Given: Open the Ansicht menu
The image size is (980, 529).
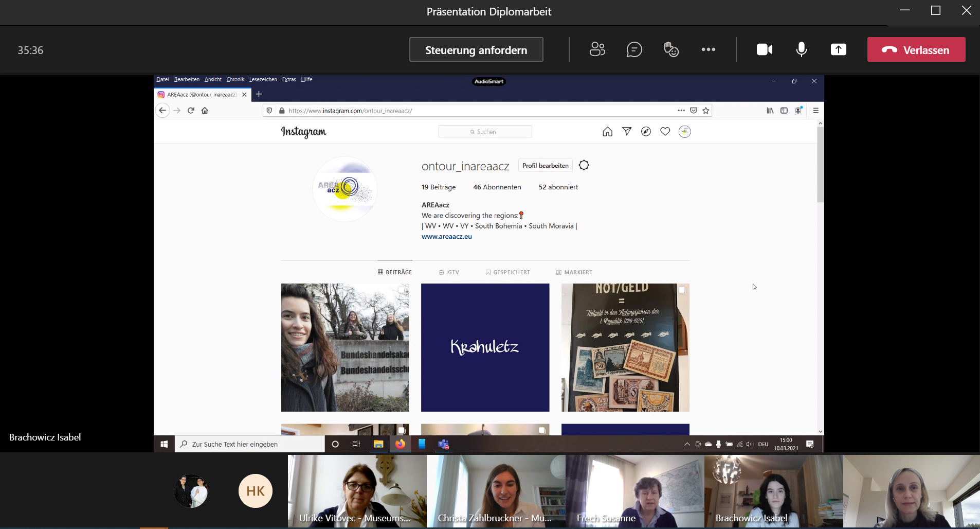Looking at the screenshot, I should [x=213, y=79].
